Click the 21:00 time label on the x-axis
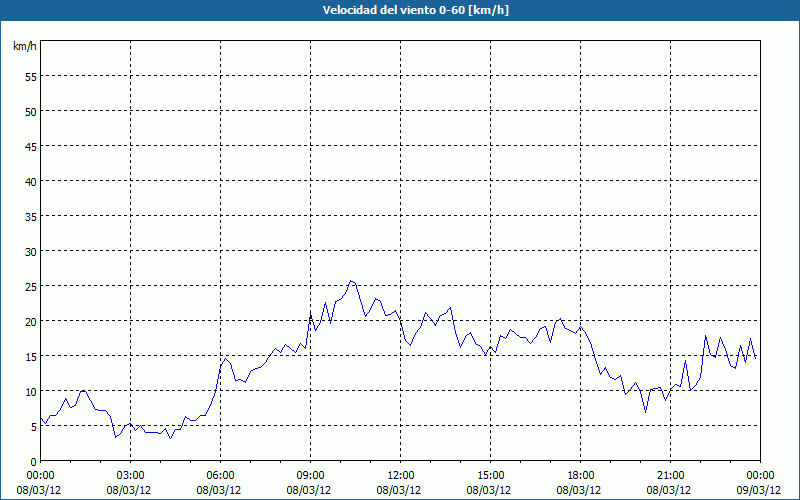Screen dimensions: 800x500 [670, 476]
